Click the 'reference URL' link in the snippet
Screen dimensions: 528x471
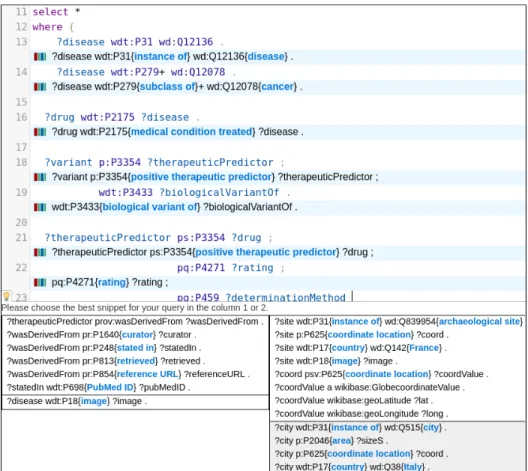click(148, 374)
